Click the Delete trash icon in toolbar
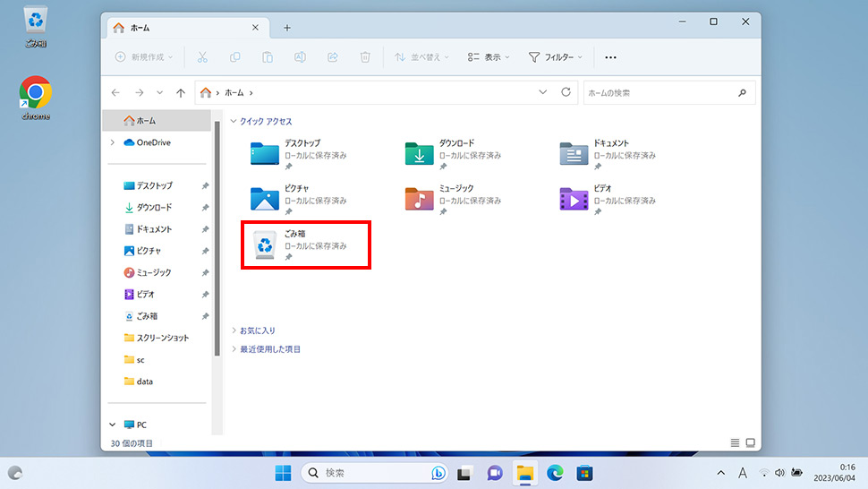 tap(365, 57)
